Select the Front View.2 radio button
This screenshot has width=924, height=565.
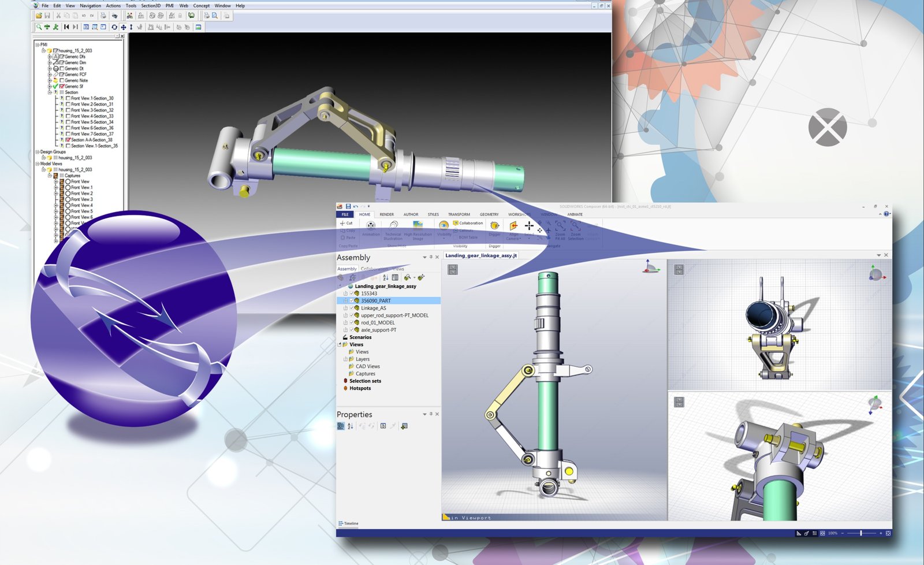tap(68, 194)
